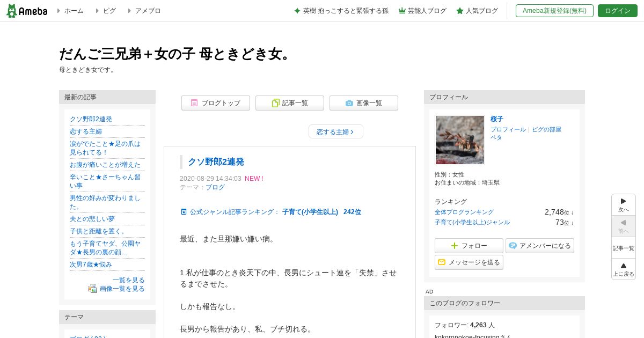Open 芸能人ブログ link

point(427,11)
